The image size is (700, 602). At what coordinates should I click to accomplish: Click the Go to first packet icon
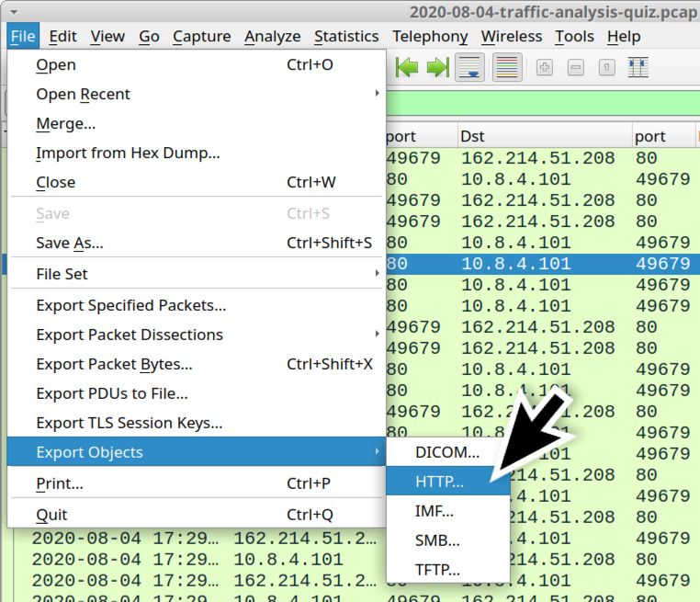tap(407, 67)
